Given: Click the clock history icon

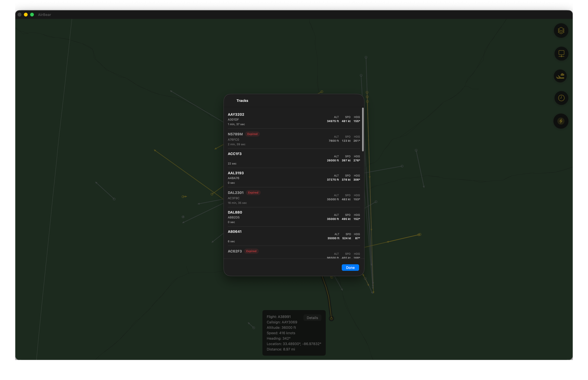Looking at the screenshot, I should (x=561, y=98).
